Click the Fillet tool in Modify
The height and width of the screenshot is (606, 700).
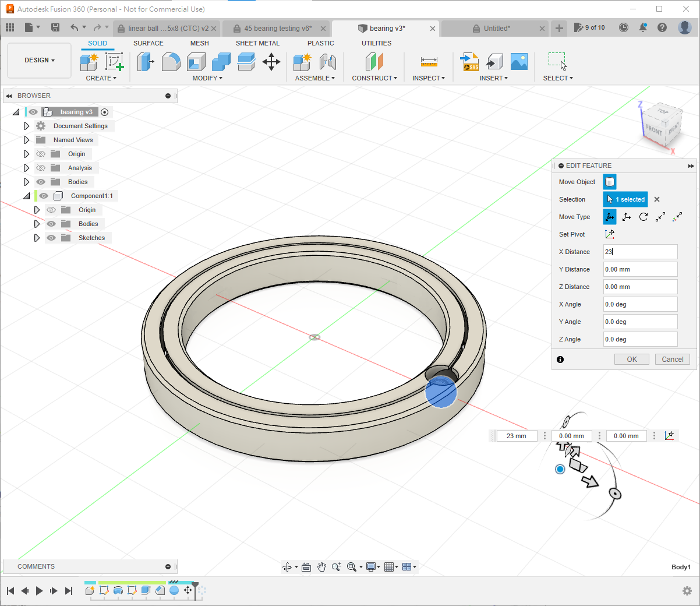pyautogui.click(x=171, y=62)
